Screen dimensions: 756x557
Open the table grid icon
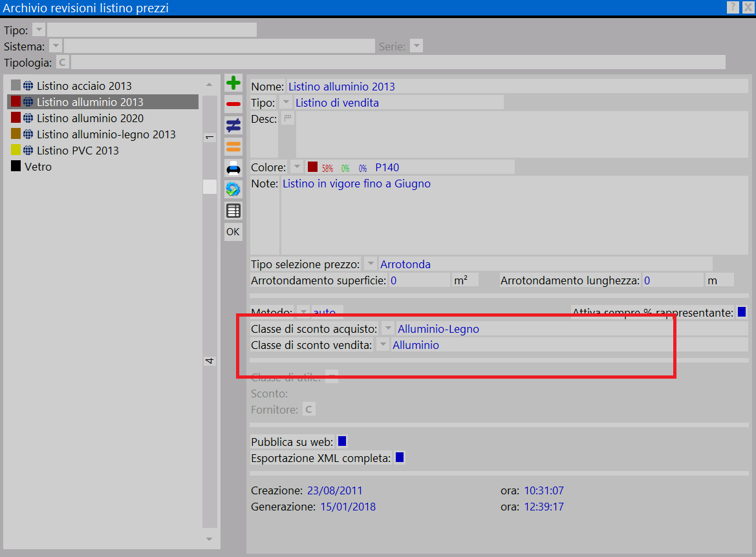[x=233, y=211]
